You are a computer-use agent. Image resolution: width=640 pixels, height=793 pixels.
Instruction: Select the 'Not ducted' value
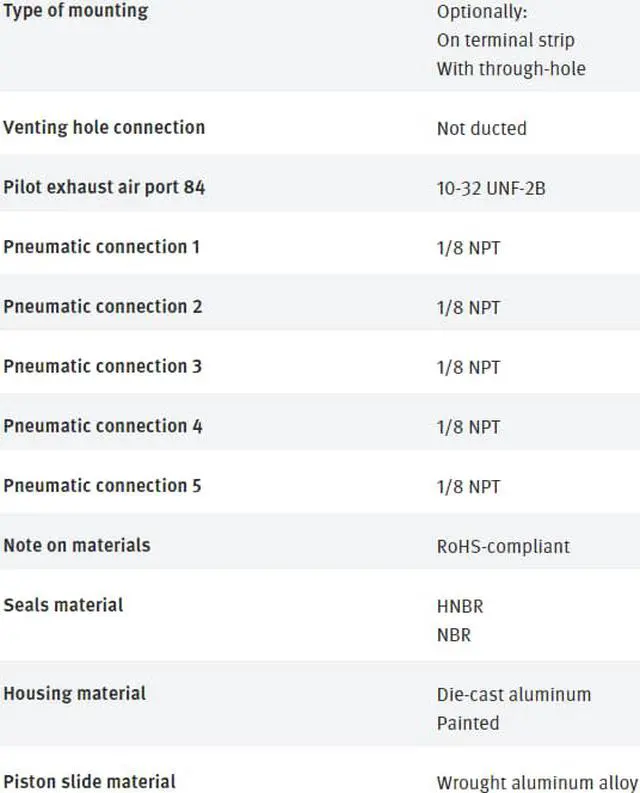[482, 128]
